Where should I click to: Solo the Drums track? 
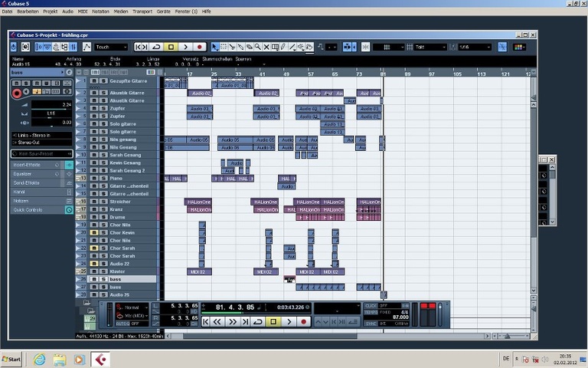[x=103, y=217]
